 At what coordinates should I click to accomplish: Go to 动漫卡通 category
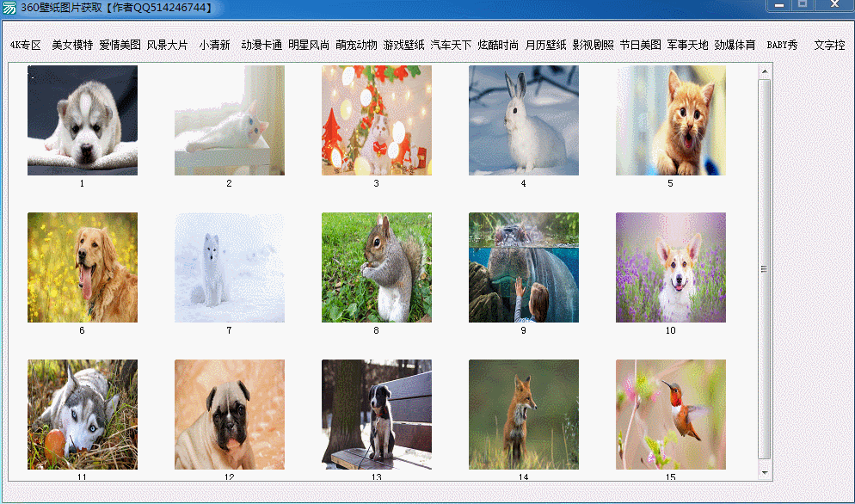pos(261,45)
